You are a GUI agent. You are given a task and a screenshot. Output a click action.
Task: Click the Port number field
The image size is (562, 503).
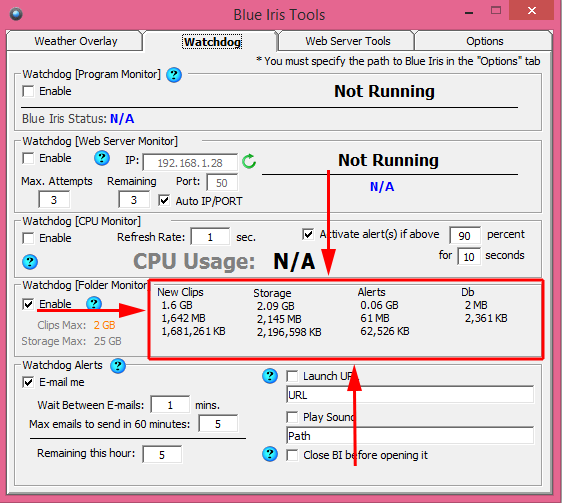coord(222,183)
